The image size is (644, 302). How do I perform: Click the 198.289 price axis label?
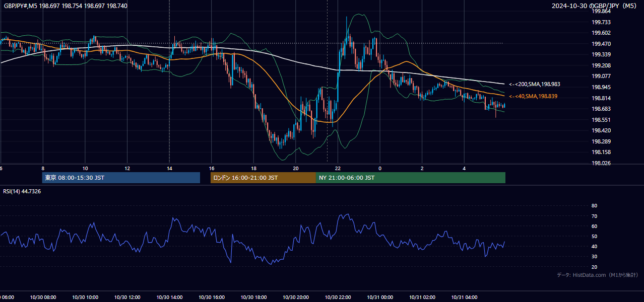point(601,141)
